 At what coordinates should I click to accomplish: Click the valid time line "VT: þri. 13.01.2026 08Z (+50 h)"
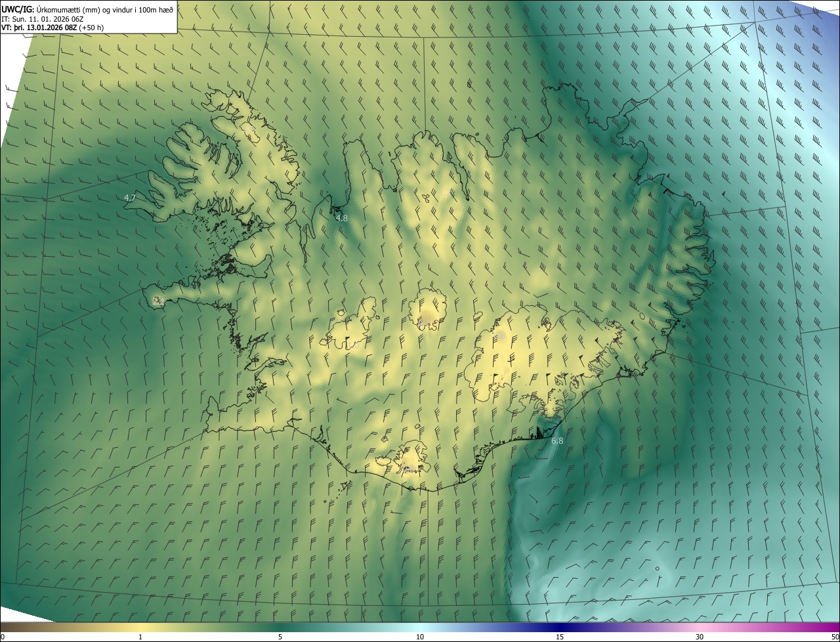pyautogui.click(x=52, y=28)
